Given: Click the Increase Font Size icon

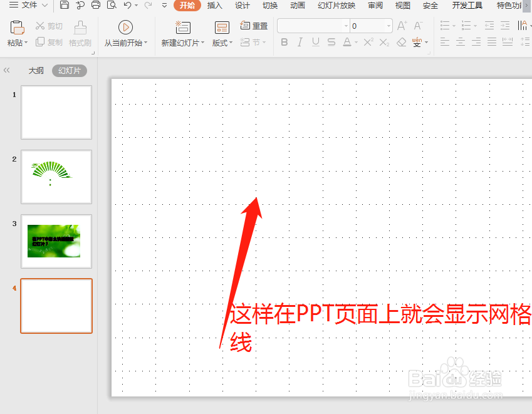Looking at the screenshot, I should click(x=401, y=26).
